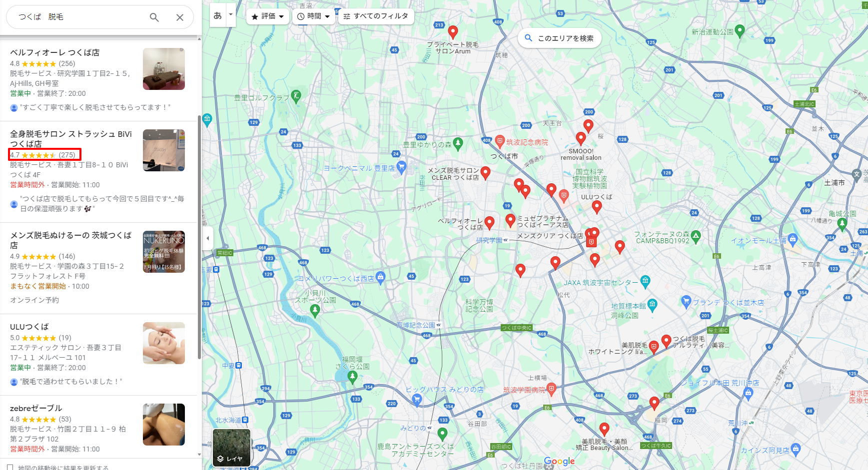
Task: Click the ミュゼプラチナム map pin
Action: [x=510, y=220]
